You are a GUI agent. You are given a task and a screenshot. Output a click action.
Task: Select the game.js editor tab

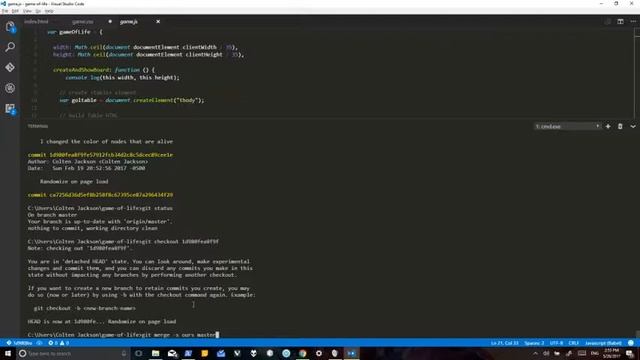129,22
